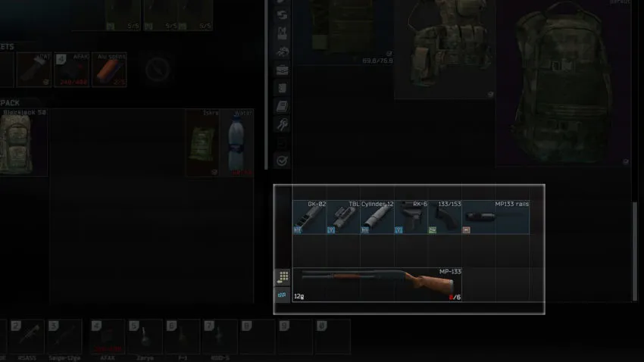Click the book sidebar filter icon
This screenshot has height=362, width=644.
(x=282, y=106)
